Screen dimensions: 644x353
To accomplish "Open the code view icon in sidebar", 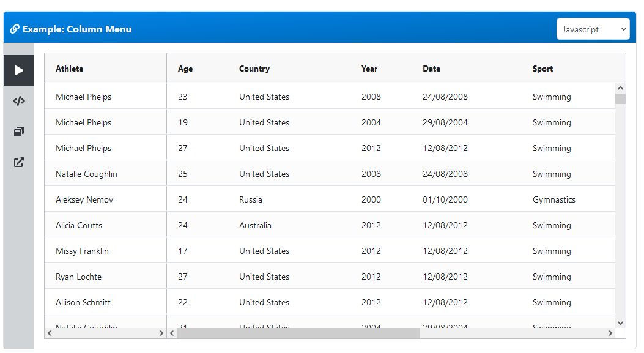I will (19, 101).
